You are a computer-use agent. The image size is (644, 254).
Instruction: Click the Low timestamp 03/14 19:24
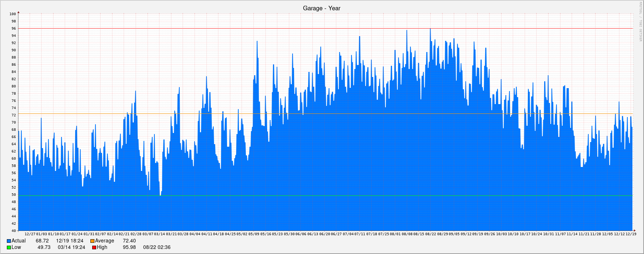pyautogui.click(x=71, y=247)
